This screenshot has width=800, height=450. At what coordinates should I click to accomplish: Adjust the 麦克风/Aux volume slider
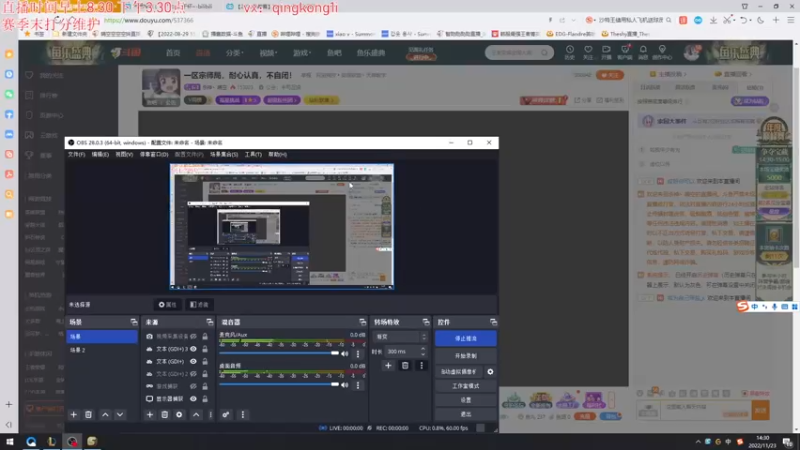(280, 353)
